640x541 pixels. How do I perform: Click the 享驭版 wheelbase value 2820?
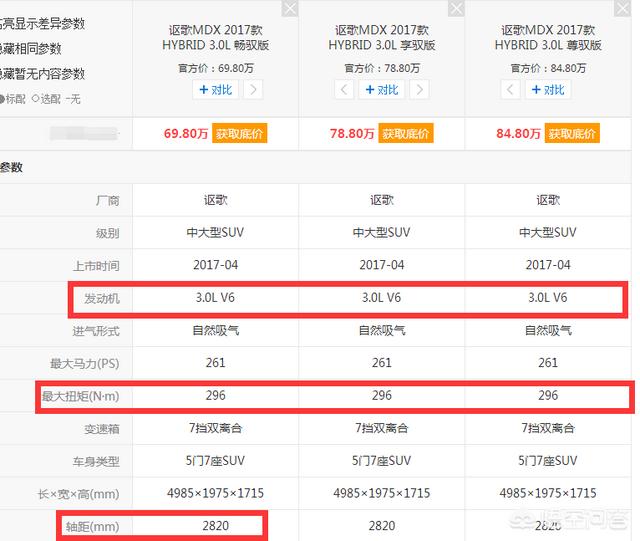tap(382, 526)
